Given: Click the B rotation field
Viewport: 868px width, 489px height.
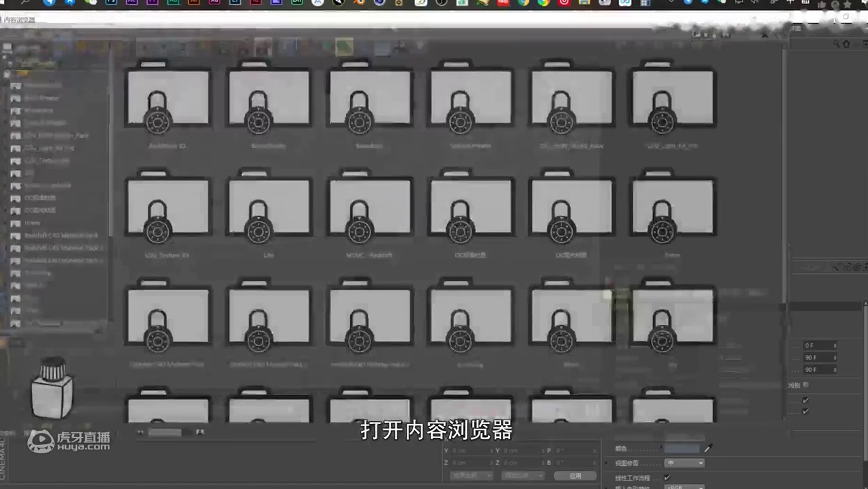Looking at the screenshot, I should 575,462.
